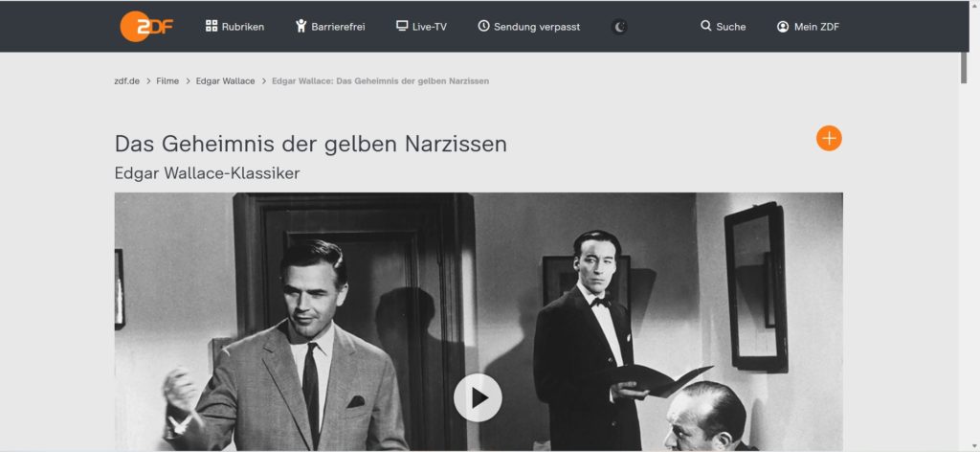980x452 pixels.
Task: Click the Barrierefrei accessibility figure icon
Action: point(301,26)
